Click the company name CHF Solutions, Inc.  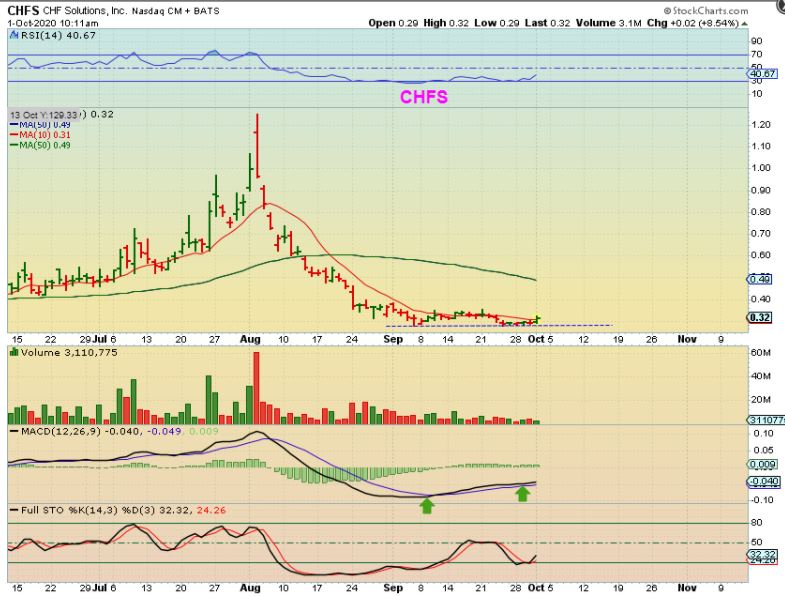point(85,11)
